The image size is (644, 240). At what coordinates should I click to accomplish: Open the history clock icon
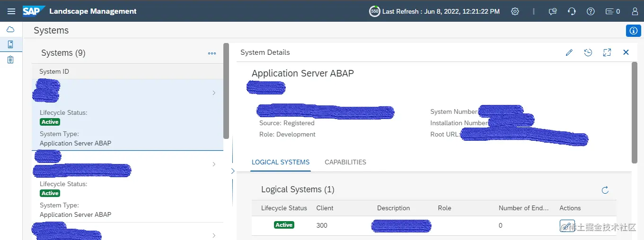[588, 52]
